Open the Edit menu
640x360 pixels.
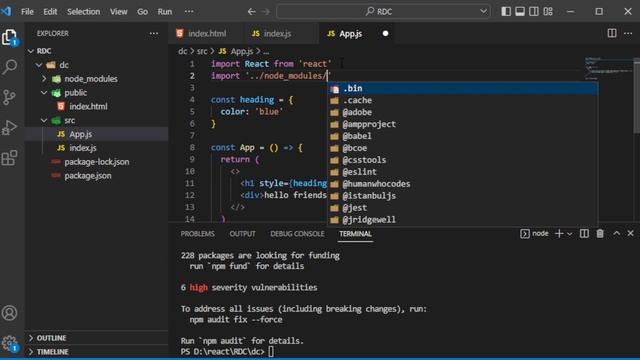pos(50,12)
